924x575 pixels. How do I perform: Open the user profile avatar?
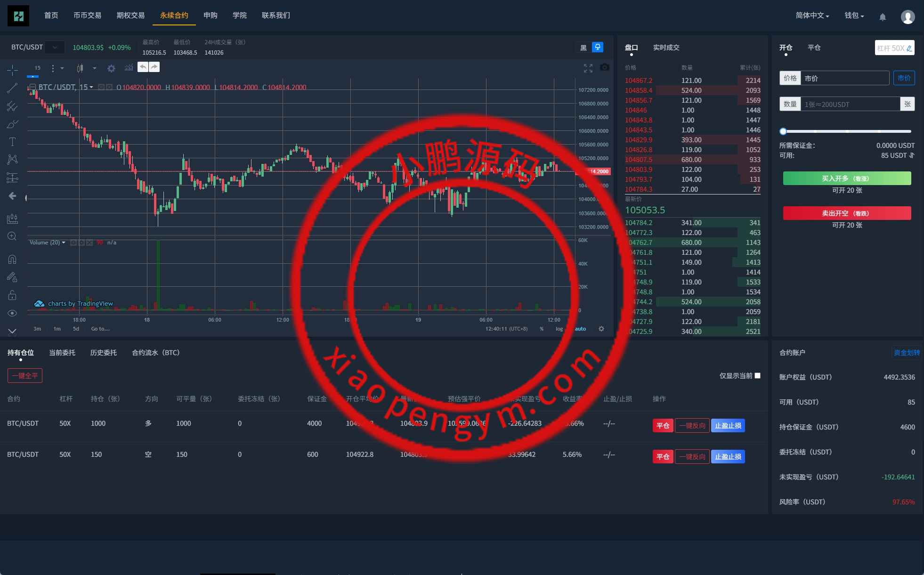click(908, 16)
